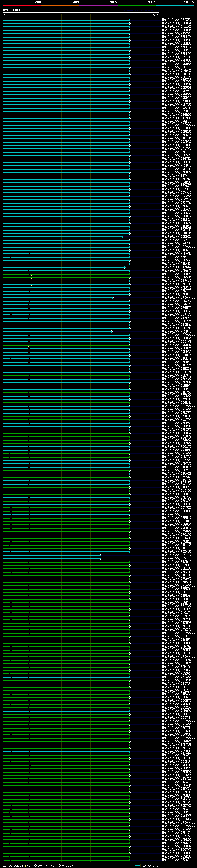Click the white query sequence bar
This screenshot has width=197, height=868.
pos(81,13)
